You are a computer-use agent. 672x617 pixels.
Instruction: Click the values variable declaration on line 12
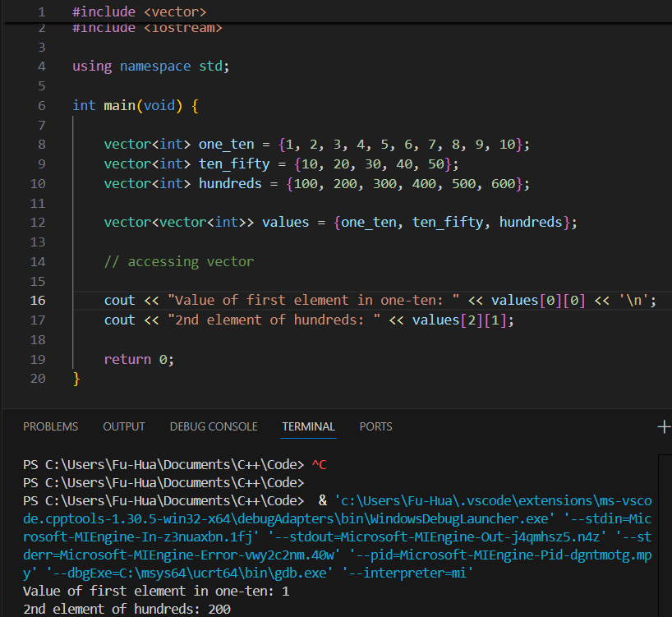[285, 223]
